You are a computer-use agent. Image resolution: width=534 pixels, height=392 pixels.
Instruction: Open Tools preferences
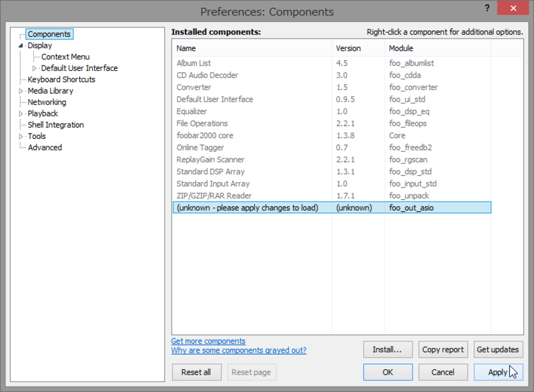point(37,136)
